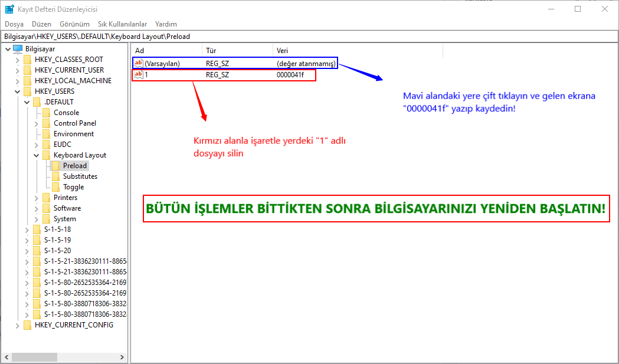The height and width of the screenshot is (364, 619).
Task: Expand the System key chevron
Action: pyautogui.click(x=37, y=219)
